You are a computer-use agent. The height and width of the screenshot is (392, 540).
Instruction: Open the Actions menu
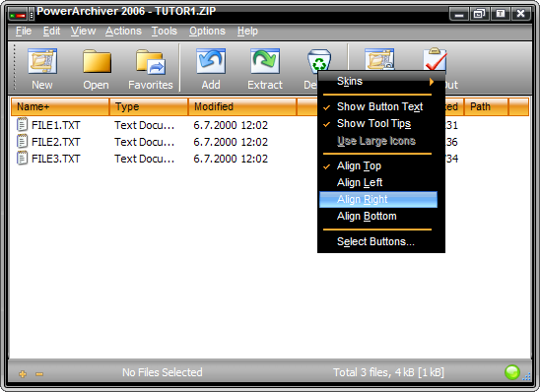[123, 31]
